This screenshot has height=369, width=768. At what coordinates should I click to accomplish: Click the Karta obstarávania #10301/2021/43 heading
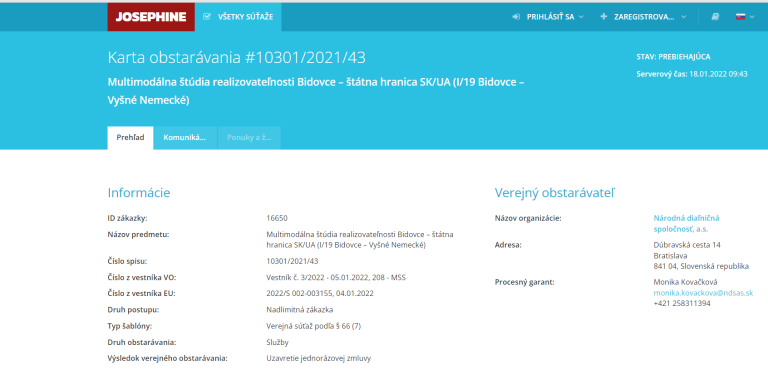(x=237, y=57)
